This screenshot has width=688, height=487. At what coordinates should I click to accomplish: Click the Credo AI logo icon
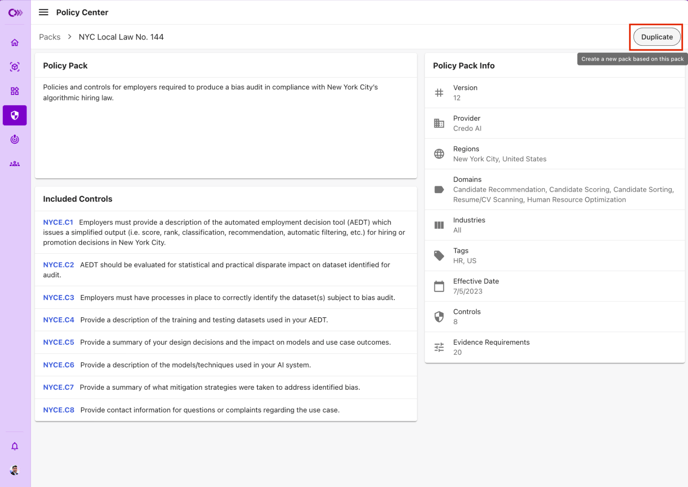pyautogui.click(x=15, y=13)
